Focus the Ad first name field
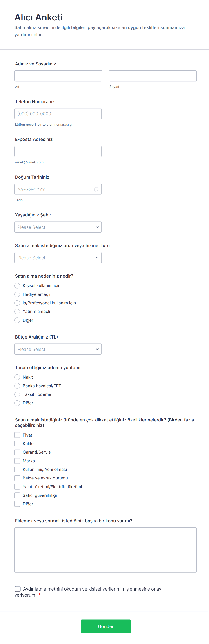This screenshot has width=209, height=644. [x=58, y=76]
